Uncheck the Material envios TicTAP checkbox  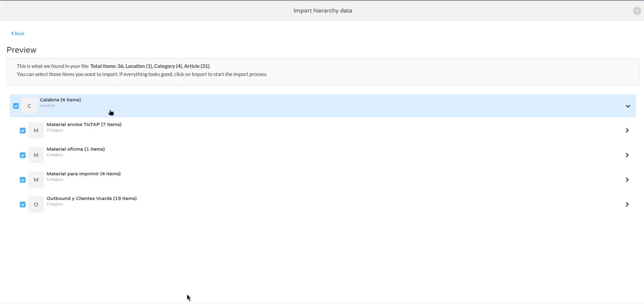point(23,131)
